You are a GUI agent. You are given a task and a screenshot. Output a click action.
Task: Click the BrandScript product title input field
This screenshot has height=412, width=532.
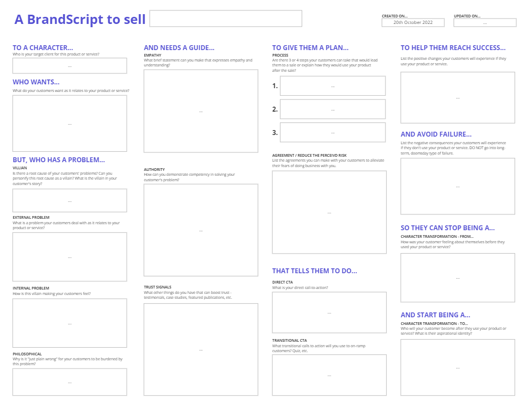pyautogui.click(x=225, y=18)
